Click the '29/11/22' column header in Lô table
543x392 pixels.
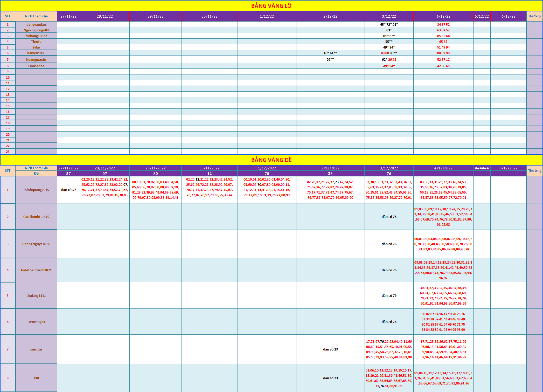[156, 16]
